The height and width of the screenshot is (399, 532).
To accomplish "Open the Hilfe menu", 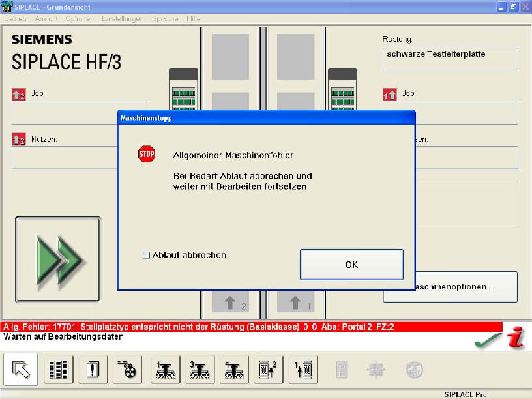I will [194, 19].
